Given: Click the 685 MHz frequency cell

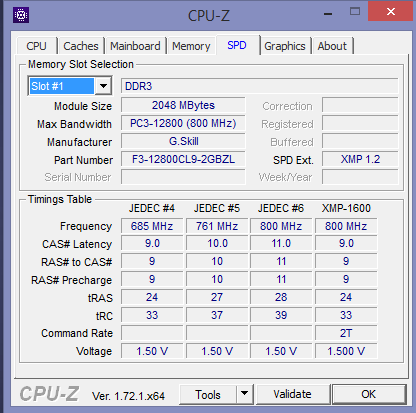Looking at the screenshot, I should [152, 226].
